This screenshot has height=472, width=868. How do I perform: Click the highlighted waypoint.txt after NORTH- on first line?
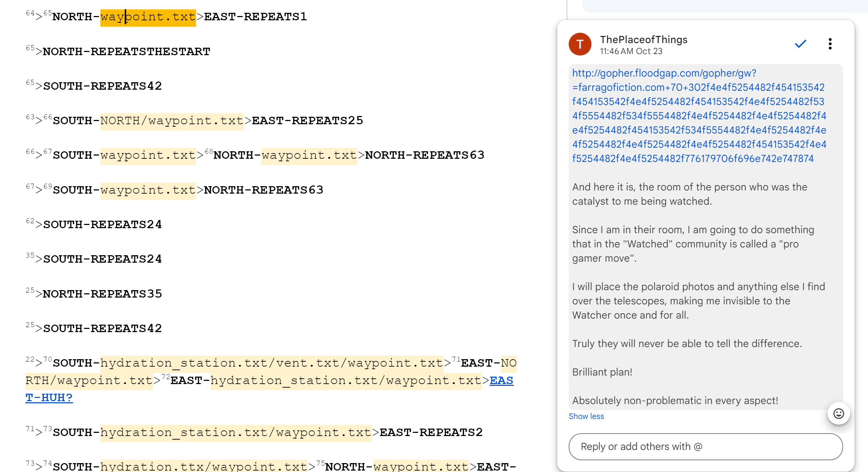[x=148, y=17]
